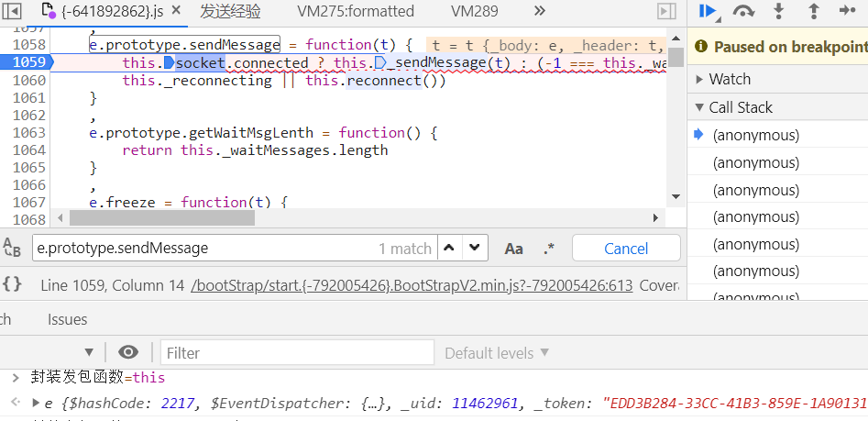Cancel the source search

point(626,249)
